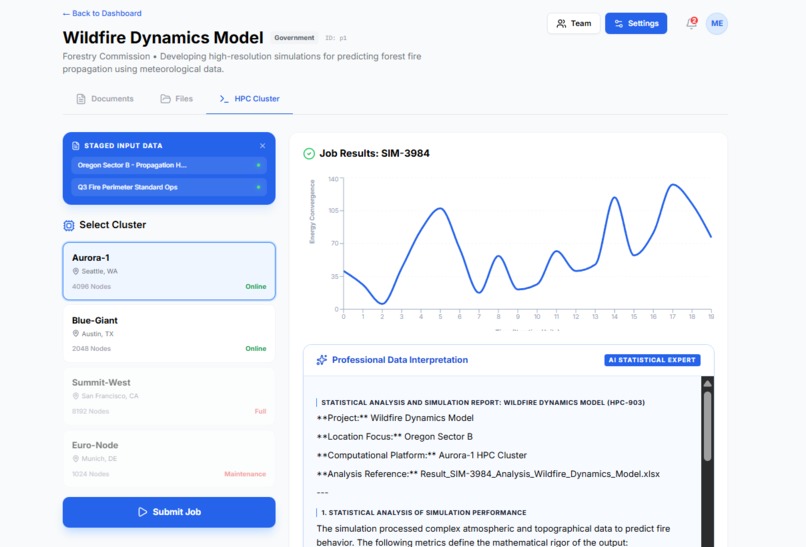Select the HPC Cluster tab

pyautogui.click(x=249, y=99)
